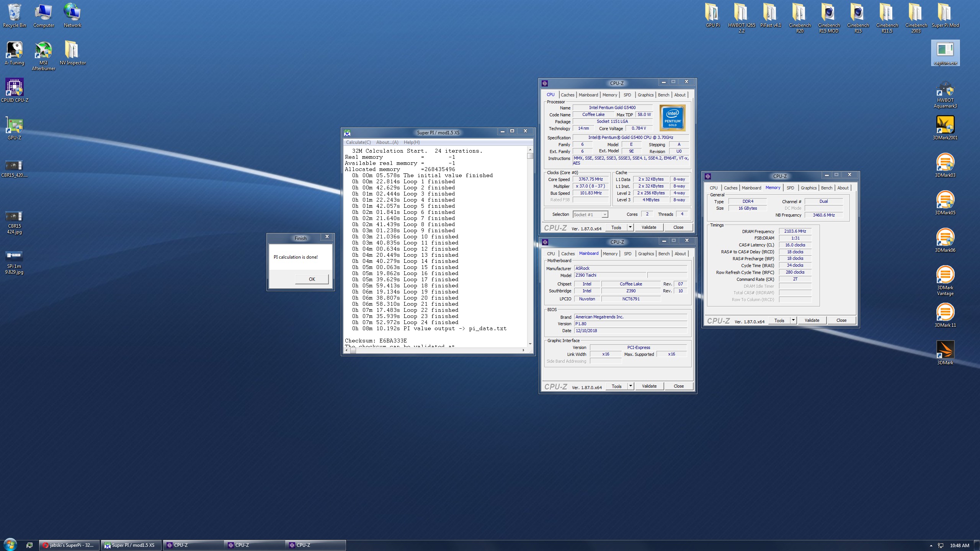Screen dimensions: 980x551
Task: Click the taskbar clock showing 10:48 AM
Action: tap(959, 546)
